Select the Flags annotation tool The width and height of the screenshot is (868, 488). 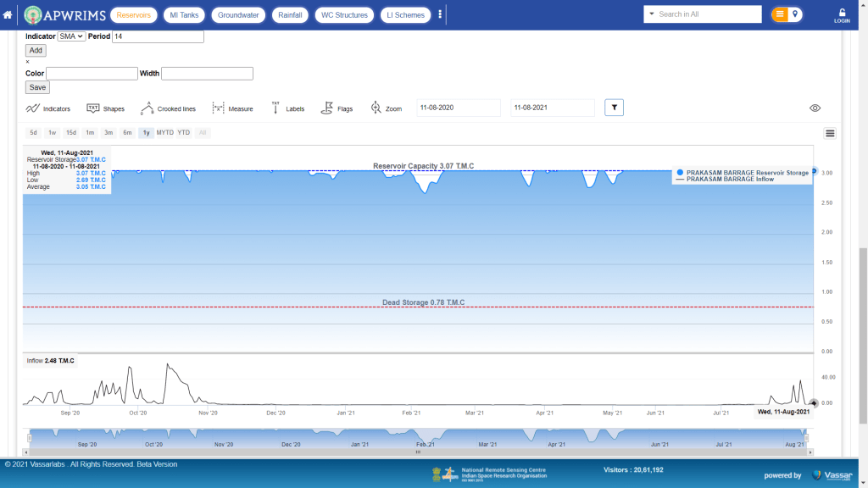pos(337,108)
